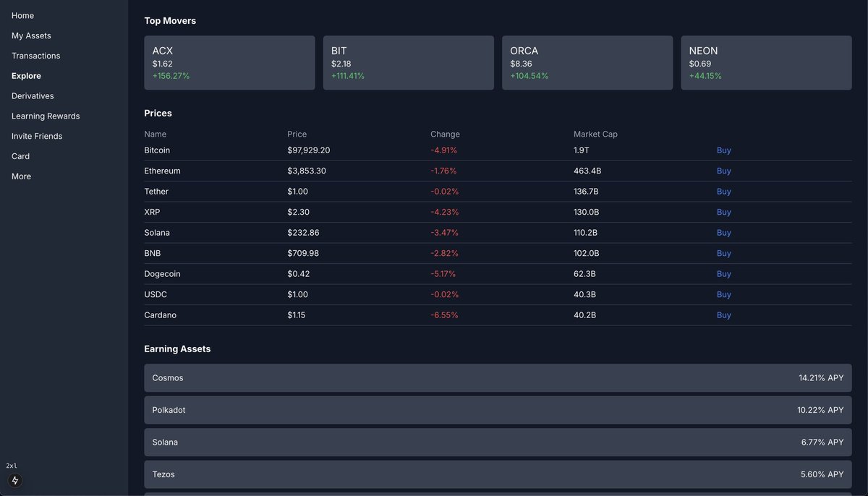The height and width of the screenshot is (496, 868).
Task: Click the 2xl breakpoint label
Action: click(12, 466)
